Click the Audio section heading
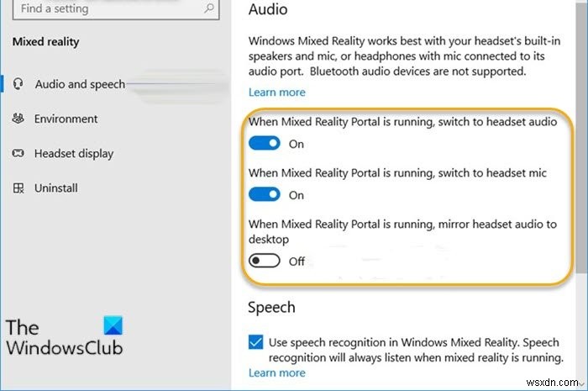The image size is (588, 391). (x=268, y=9)
